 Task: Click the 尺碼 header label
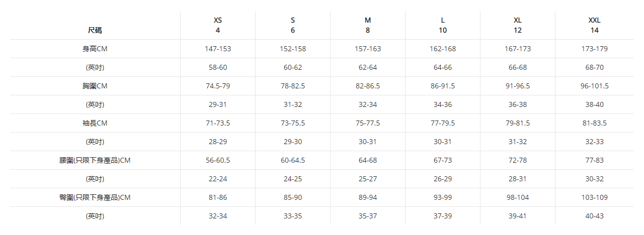95,30
